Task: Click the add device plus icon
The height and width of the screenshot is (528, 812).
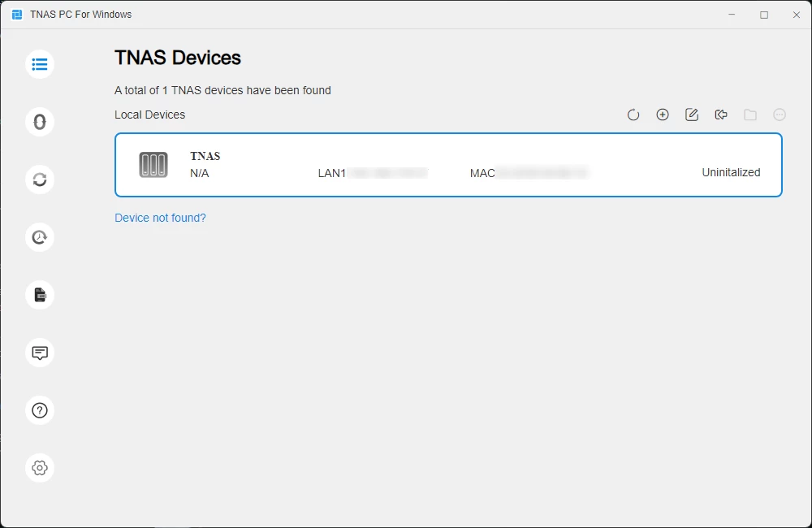Action: [663, 115]
